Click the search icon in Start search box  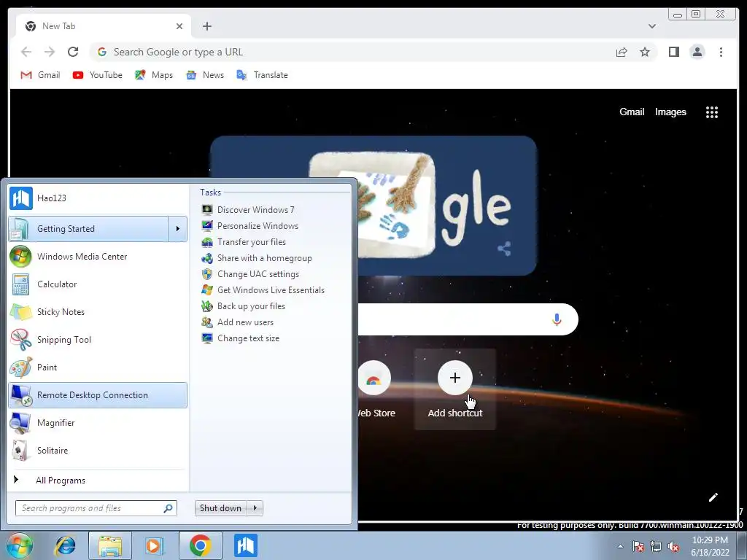point(168,508)
